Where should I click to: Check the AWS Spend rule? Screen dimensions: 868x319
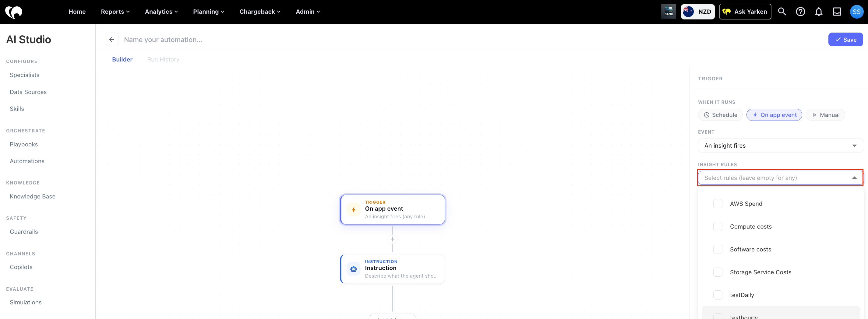718,204
